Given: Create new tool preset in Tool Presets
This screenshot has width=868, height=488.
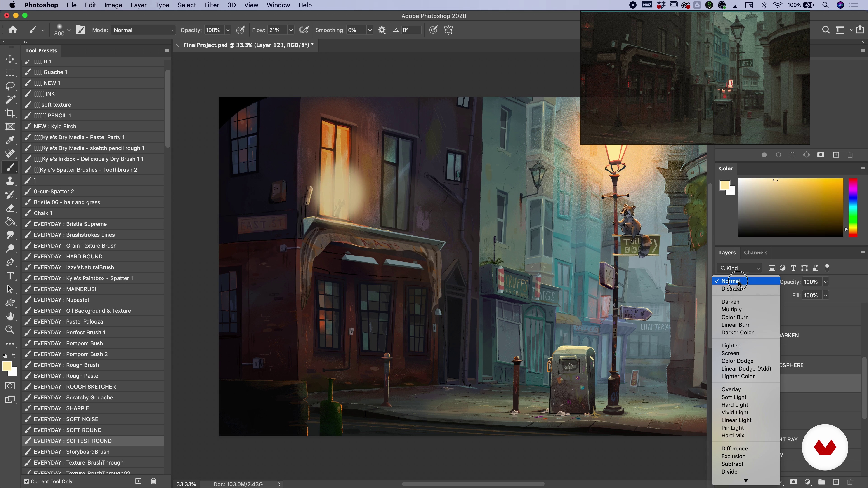Looking at the screenshot, I should coord(138,481).
